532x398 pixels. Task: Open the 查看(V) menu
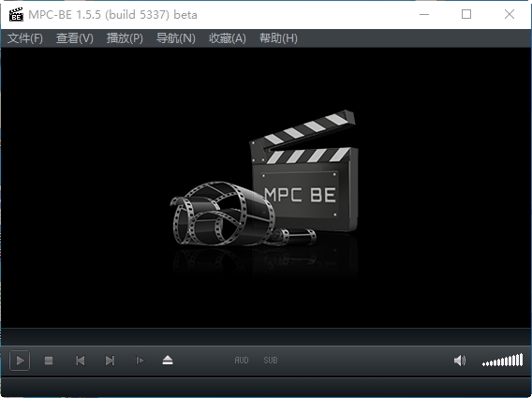(x=75, y=38)
